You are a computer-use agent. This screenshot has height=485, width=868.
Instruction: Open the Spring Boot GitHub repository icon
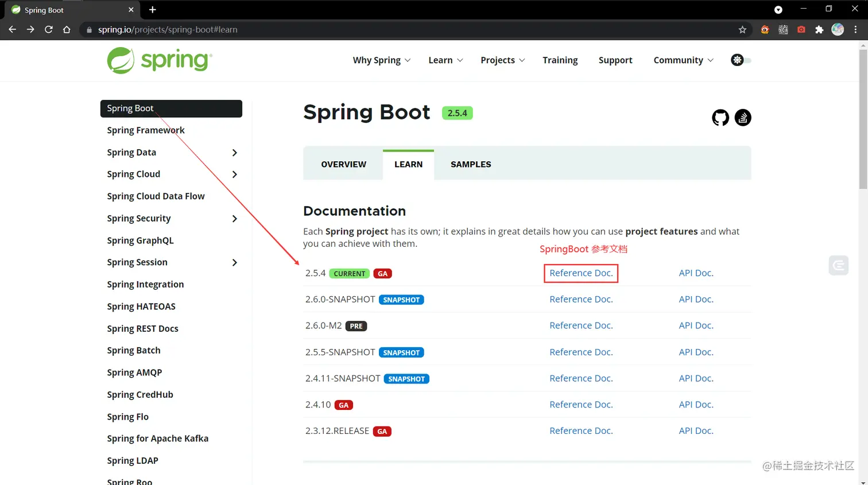pos(720,118)
